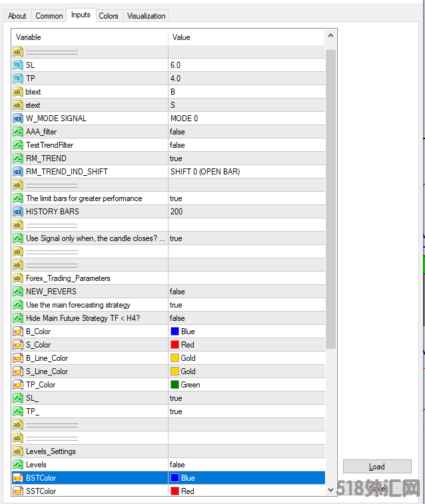This screenshot has height=504, width=425.
Task: Toggle the AAA_filter false value
Action: coord(246,132)
